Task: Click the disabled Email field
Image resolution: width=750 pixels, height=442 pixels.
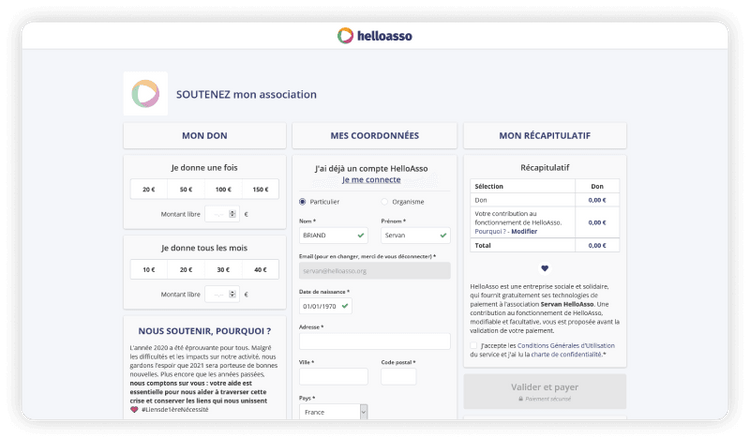Action: tap(375, 271)
